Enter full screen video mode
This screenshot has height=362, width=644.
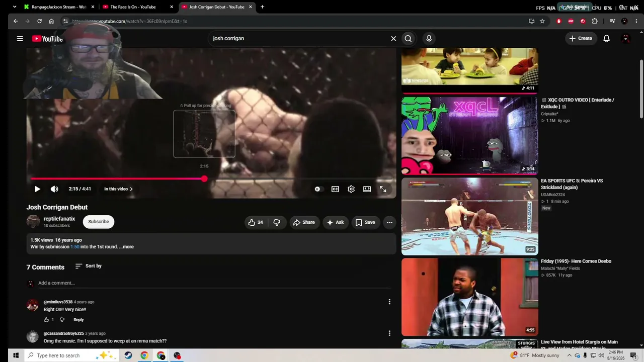coord(383,189)
